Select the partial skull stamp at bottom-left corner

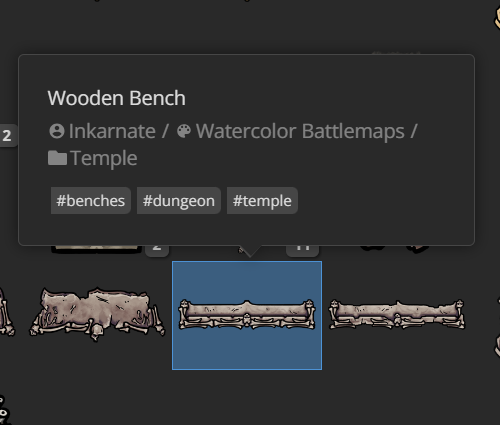click(3, 410)
